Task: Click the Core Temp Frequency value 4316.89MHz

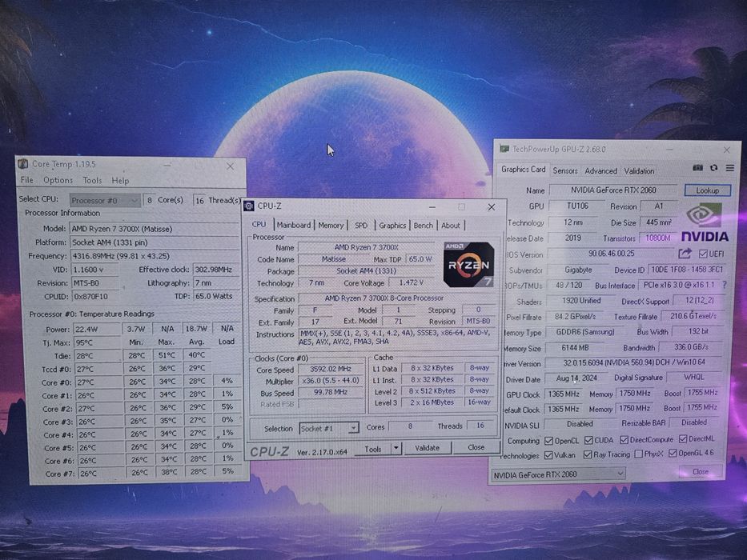Action: pyautogui.click(x=155, y=256)
